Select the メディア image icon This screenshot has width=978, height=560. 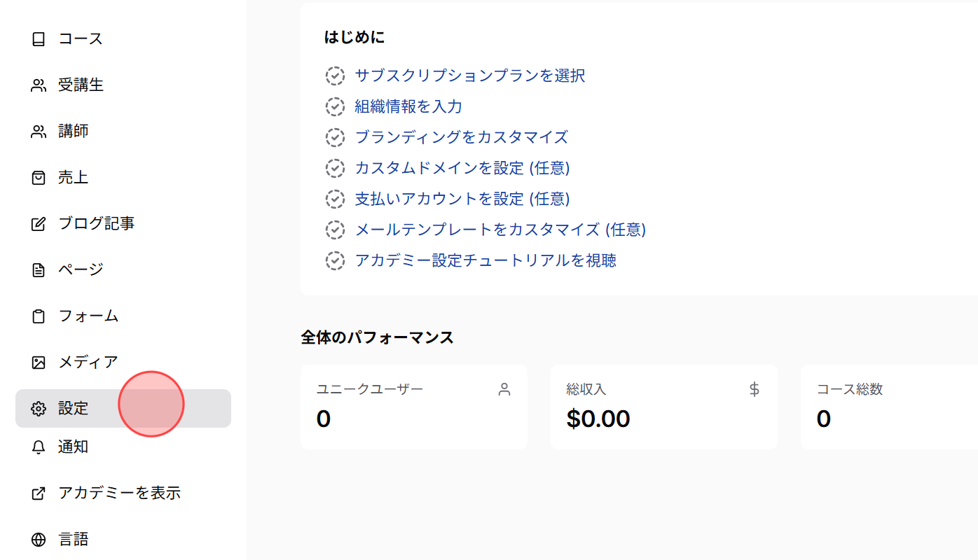pos(37,362)
